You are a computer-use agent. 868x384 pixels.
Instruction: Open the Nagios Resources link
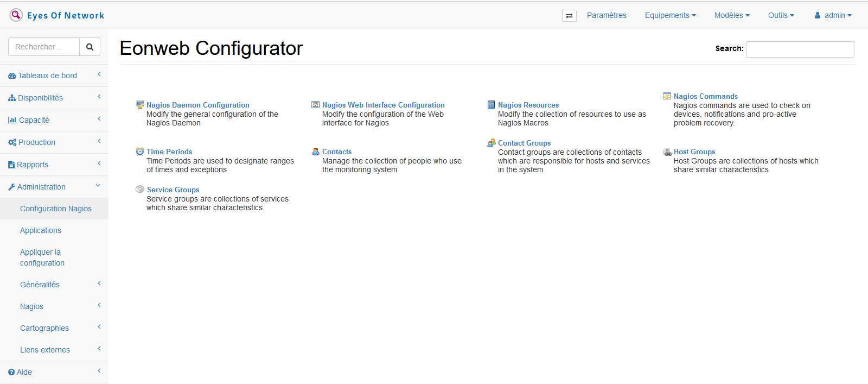click(528, 105)
